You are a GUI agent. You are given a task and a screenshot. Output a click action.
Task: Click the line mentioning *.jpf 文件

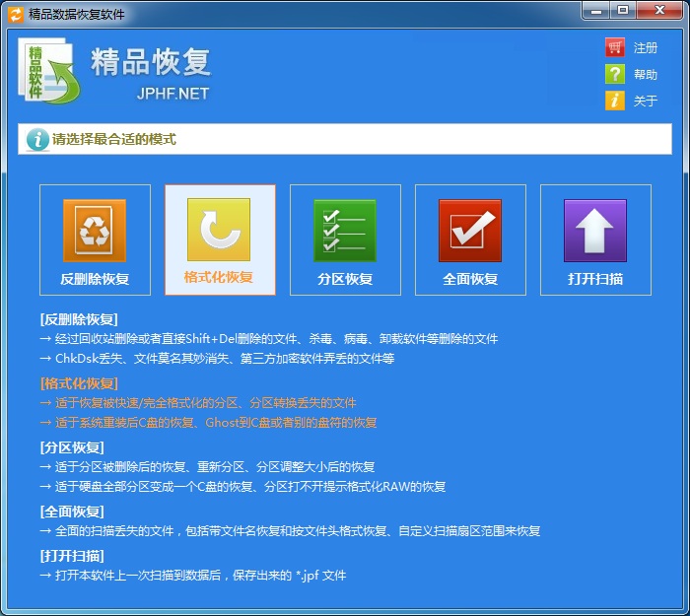(193, 575)
